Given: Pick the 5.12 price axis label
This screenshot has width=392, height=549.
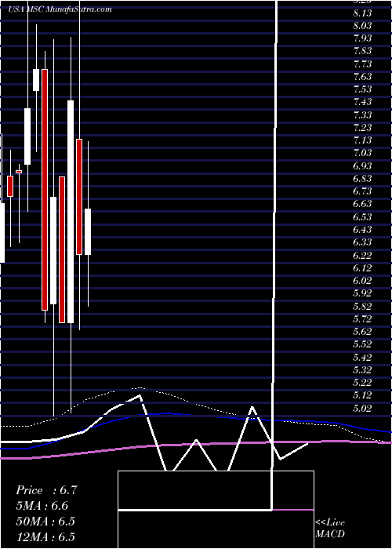Looking at the screenshot, I should (363, 395).
